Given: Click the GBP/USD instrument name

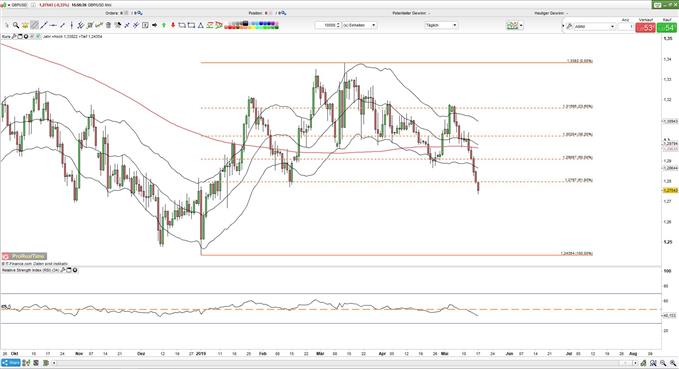Looking at the screenshot, I should click(x=18, y=5).
